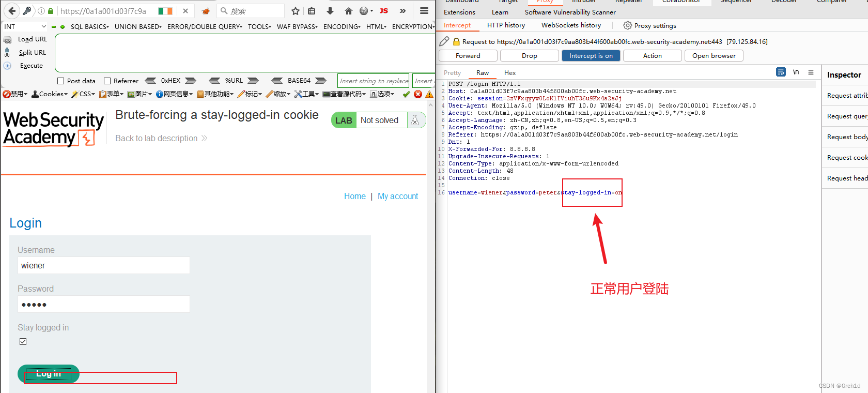The image size is (868, 393).
Task: Open the WAF BYPASS dropdown menu
Action: 297,26
